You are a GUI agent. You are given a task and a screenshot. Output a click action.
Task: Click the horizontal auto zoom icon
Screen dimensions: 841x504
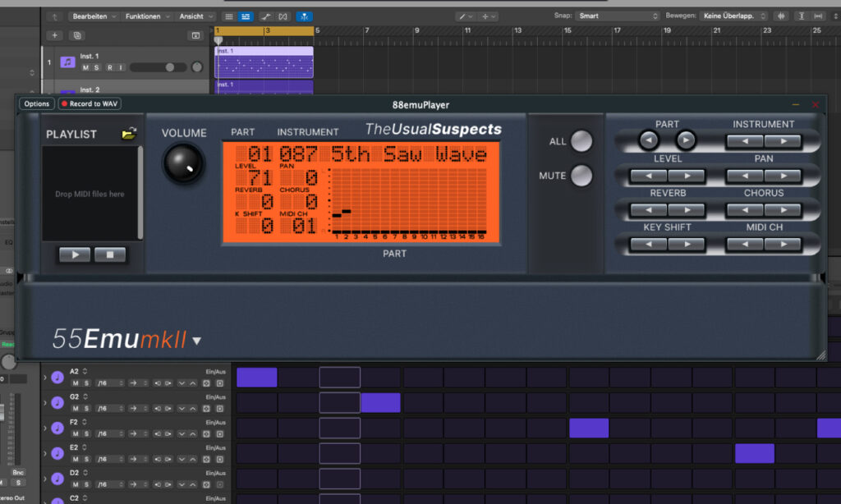tap(819, 16)
